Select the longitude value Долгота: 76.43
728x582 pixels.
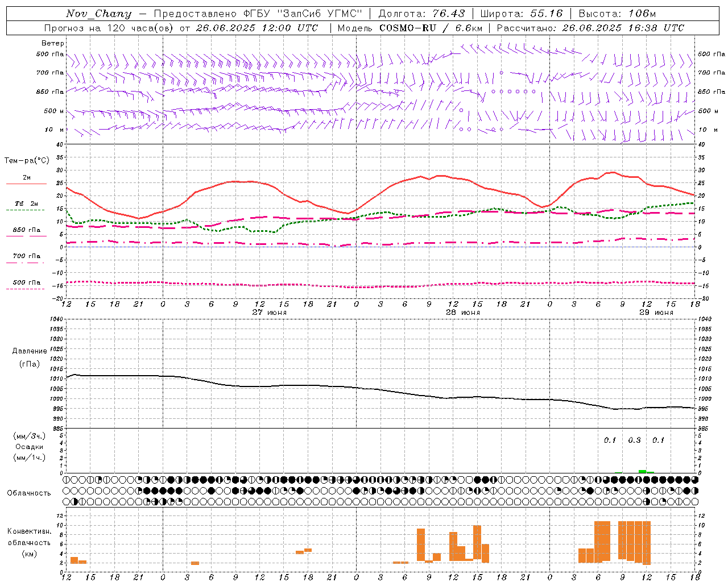point(421,14)
